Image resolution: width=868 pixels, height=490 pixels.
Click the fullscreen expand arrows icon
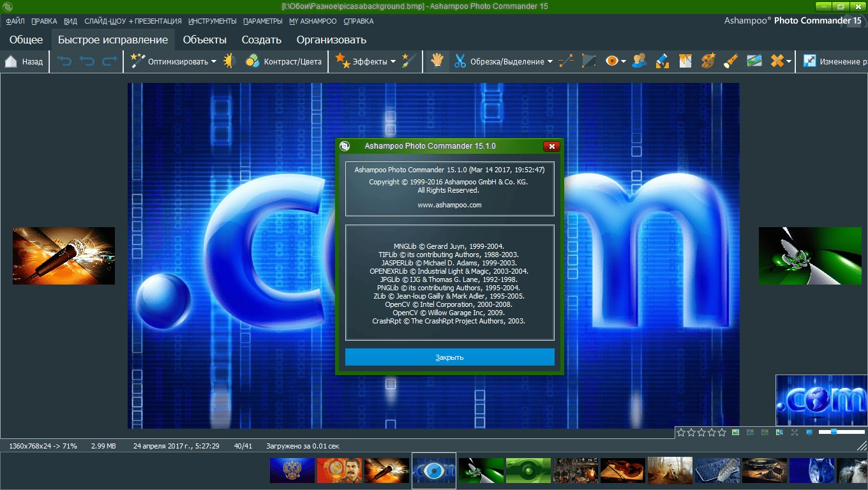(x=795, y=433)
